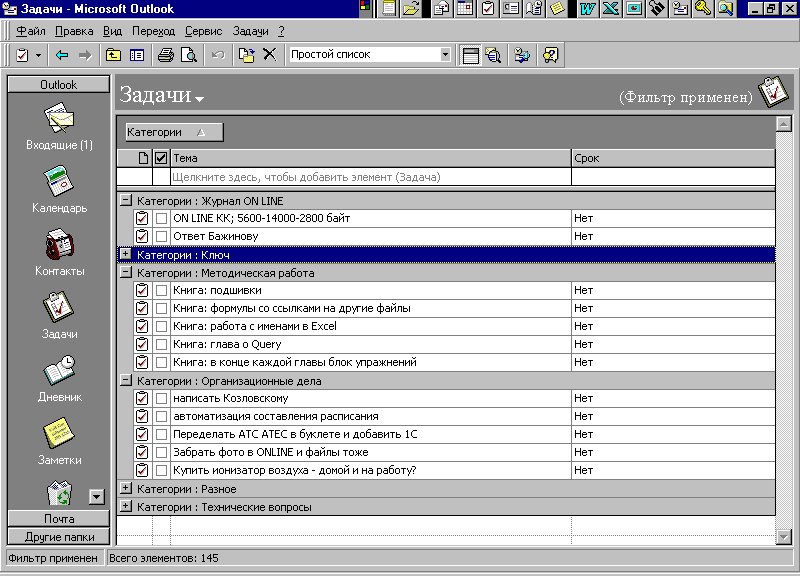Print the task list with the printer icon
800x576 pixels.
[165, 55]
